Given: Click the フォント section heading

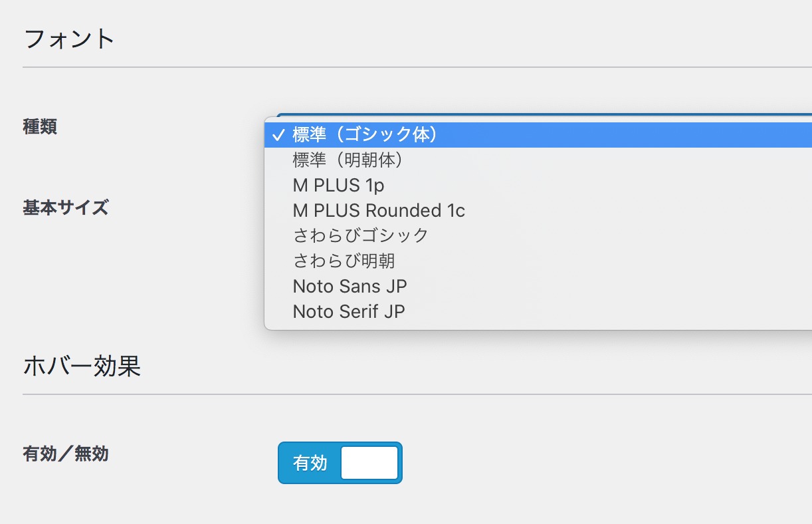Looking at the screenshot, I should coord(69,38).
